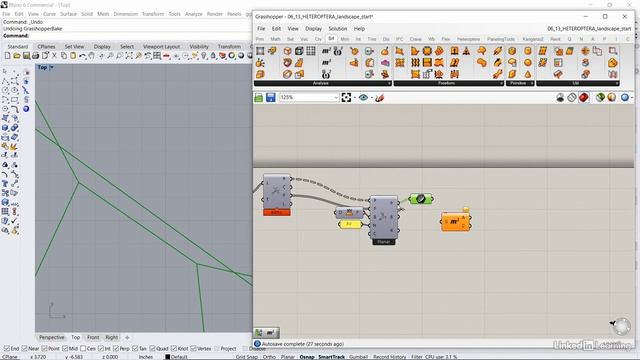Click the Area m² component icon in Grasshopper ribbon
640x360 pixels.
pos(326,51)
